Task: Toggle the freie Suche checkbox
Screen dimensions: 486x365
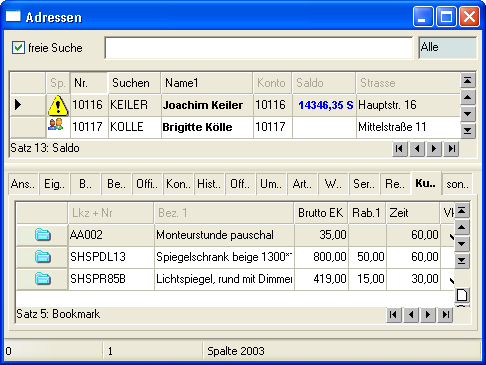Action: coord(18,48)
